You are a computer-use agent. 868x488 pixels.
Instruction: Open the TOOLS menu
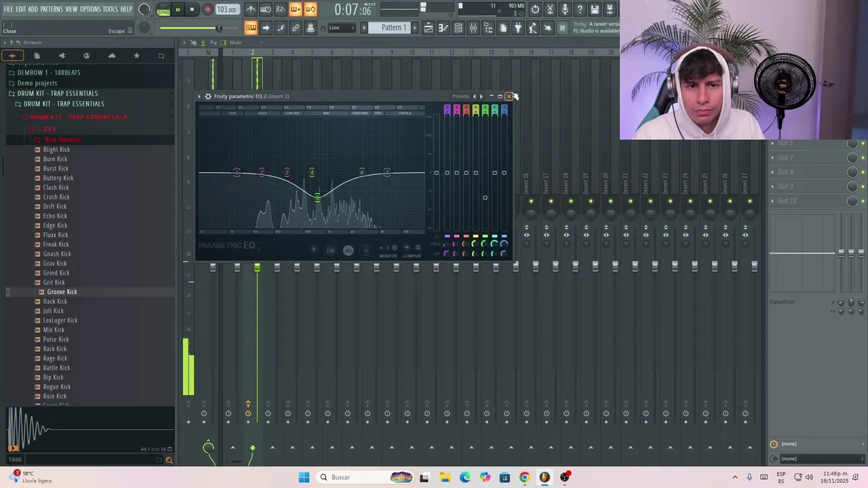tap(110, 9)
